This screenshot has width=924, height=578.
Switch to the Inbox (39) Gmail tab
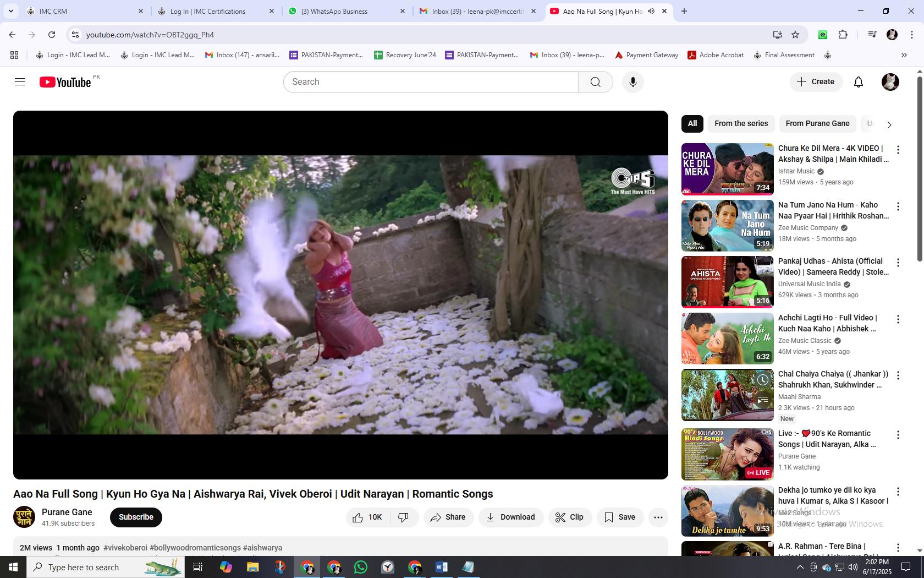pos(477,11)
